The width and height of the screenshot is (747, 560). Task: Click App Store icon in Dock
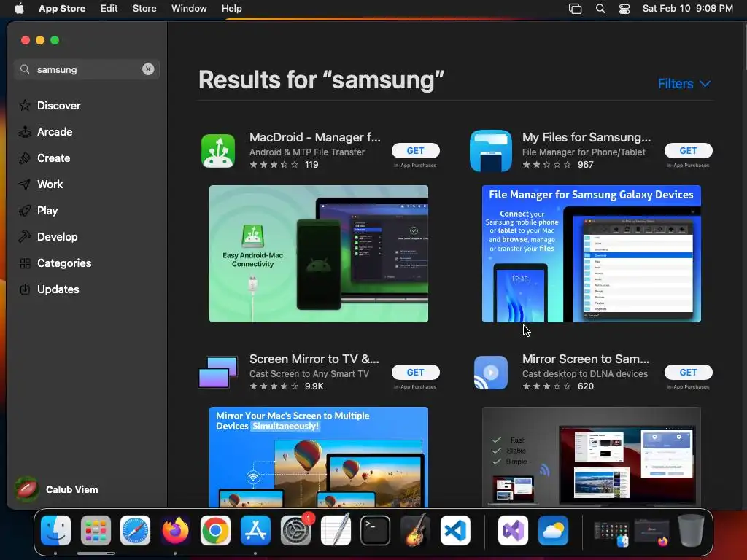(255, 531)
